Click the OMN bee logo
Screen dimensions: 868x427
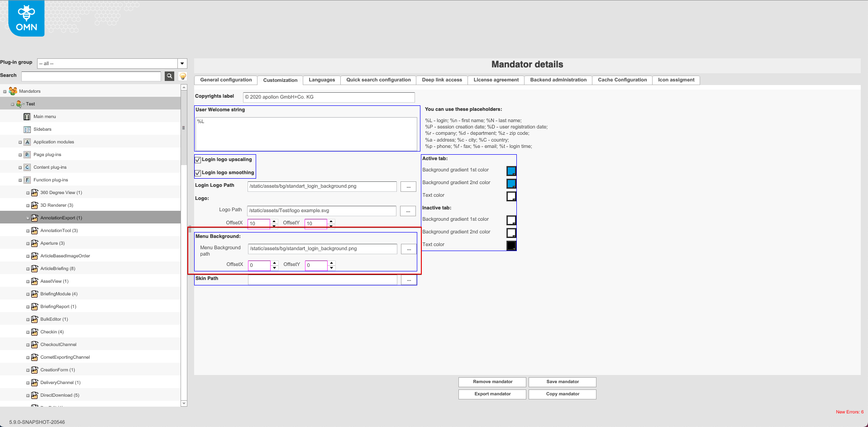point(26,19)
